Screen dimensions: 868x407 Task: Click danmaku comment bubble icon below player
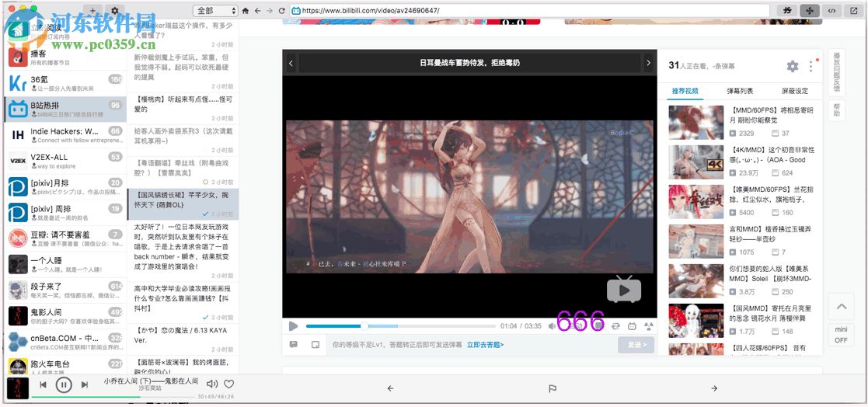(294, 345)
